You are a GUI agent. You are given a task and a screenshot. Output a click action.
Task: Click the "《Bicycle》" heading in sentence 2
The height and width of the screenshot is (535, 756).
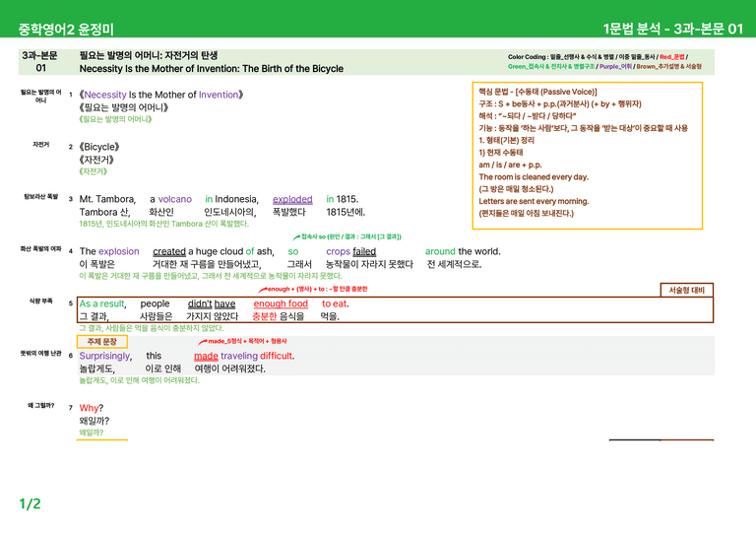99,147
